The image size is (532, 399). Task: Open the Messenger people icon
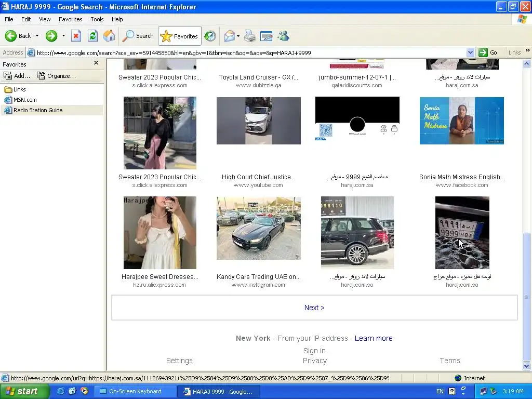pos(283,36)
